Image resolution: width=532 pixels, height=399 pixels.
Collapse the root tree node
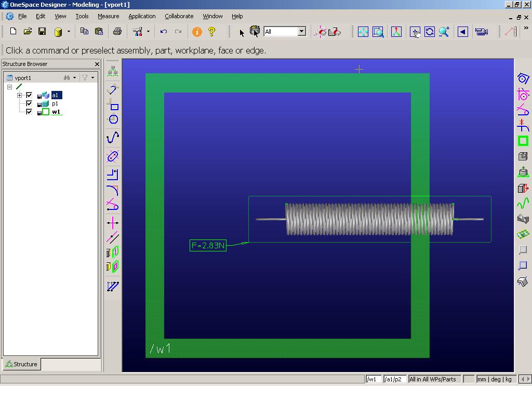coord(9,87)
